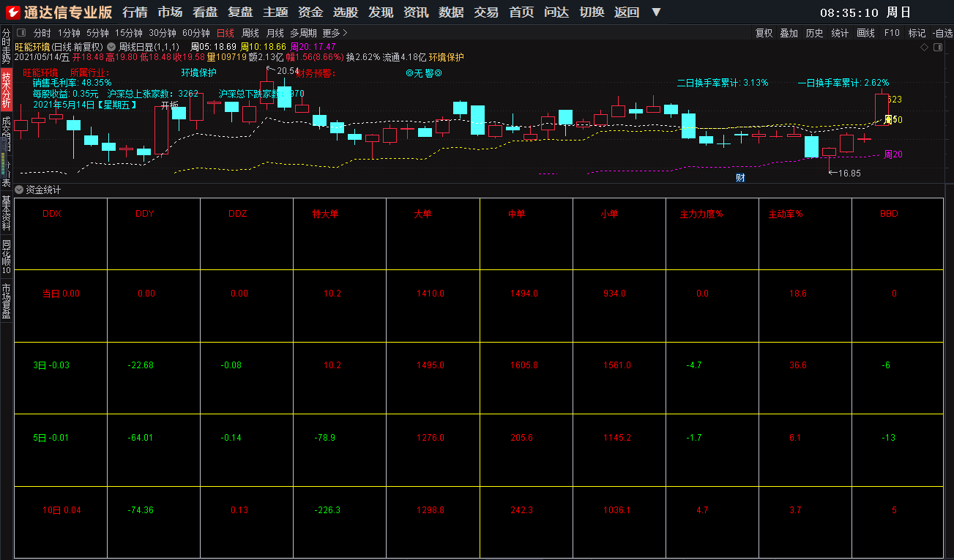
Task: Click the 画线 drawing tool button
Action: click(865, 33)
